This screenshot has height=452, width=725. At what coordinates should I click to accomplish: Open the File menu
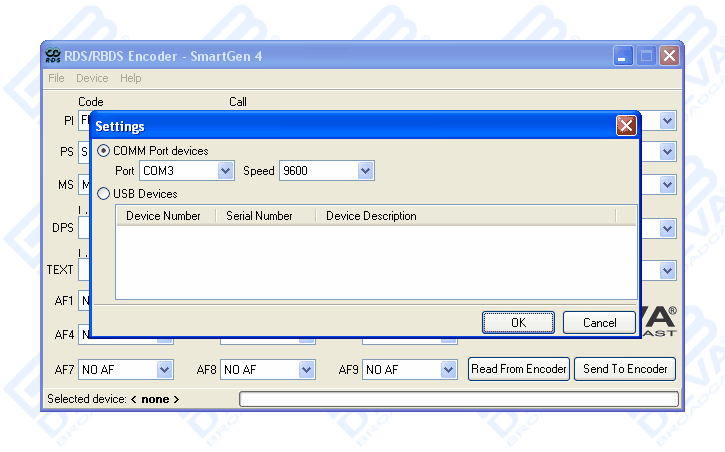coord(56,78)
